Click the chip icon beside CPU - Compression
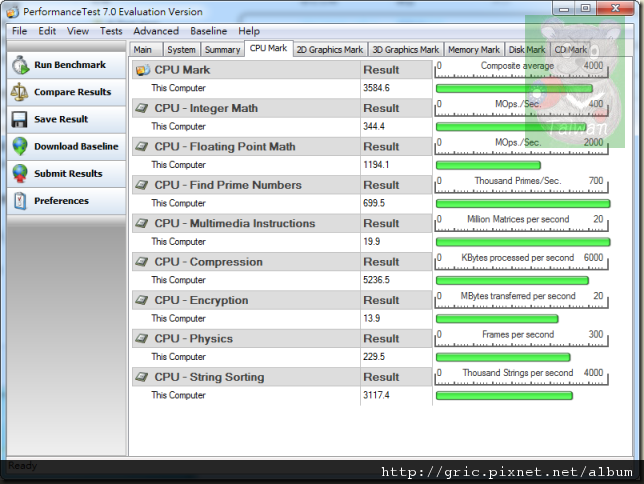Image resolution: width=644 pixels, height=484 pixels. pos(142,262)
